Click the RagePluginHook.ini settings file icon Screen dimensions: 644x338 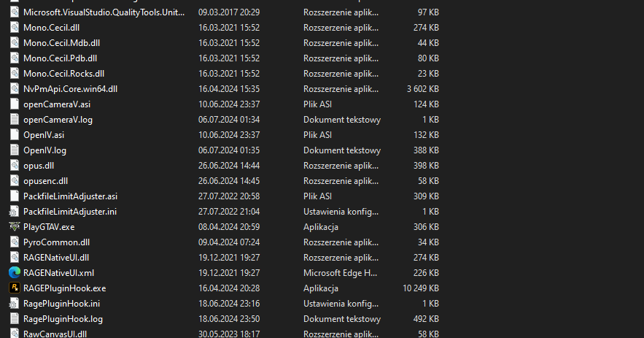[x=14, y=303]
